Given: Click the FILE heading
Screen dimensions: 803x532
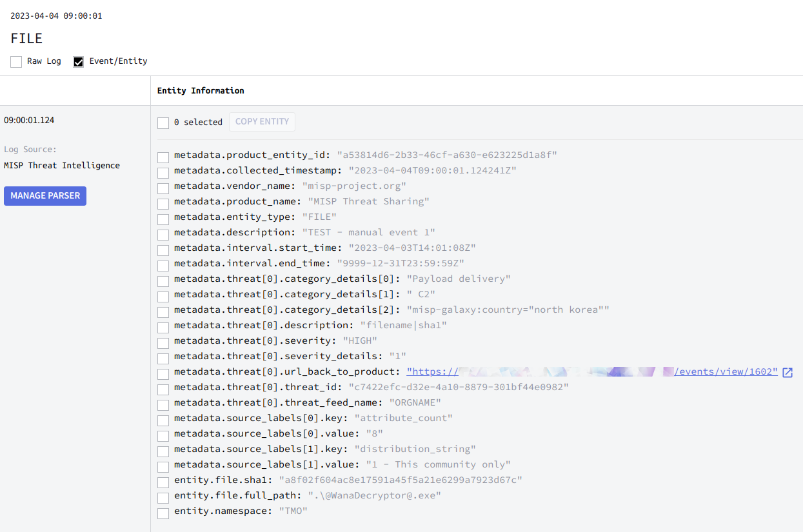Looking at the screenshot, I should tap(26, 39).
